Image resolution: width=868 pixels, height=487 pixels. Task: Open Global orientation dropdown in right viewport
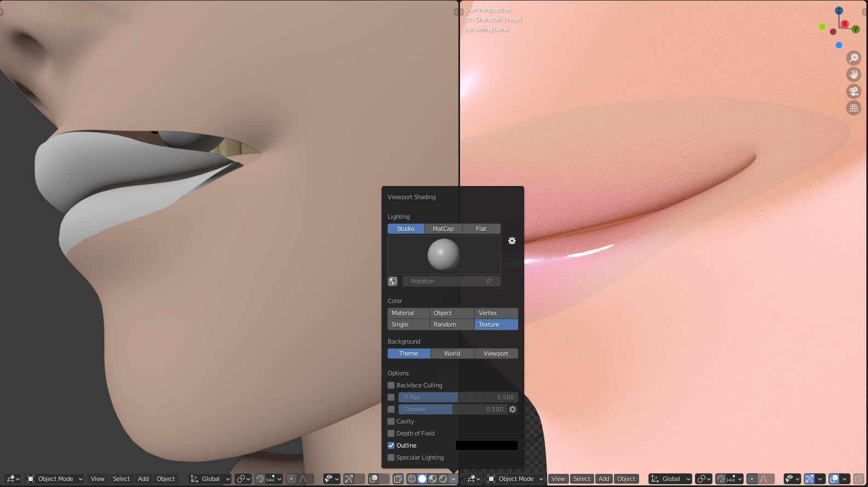[670, 479]
